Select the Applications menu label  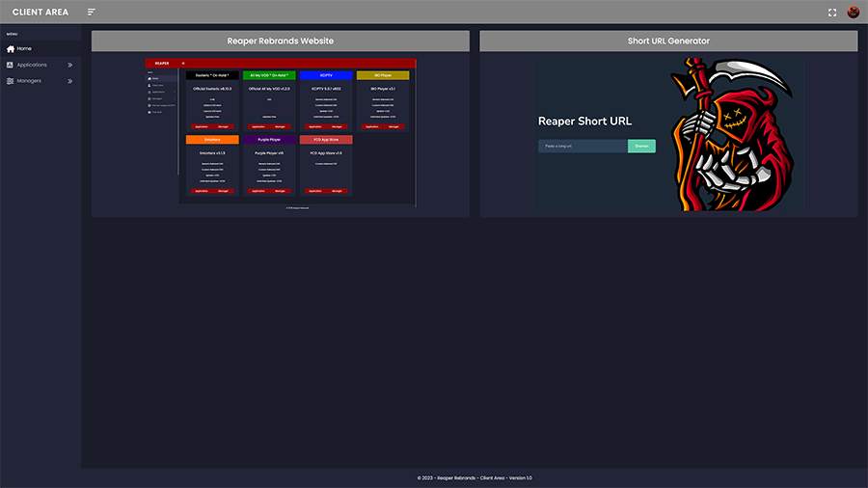pos(32,65)
